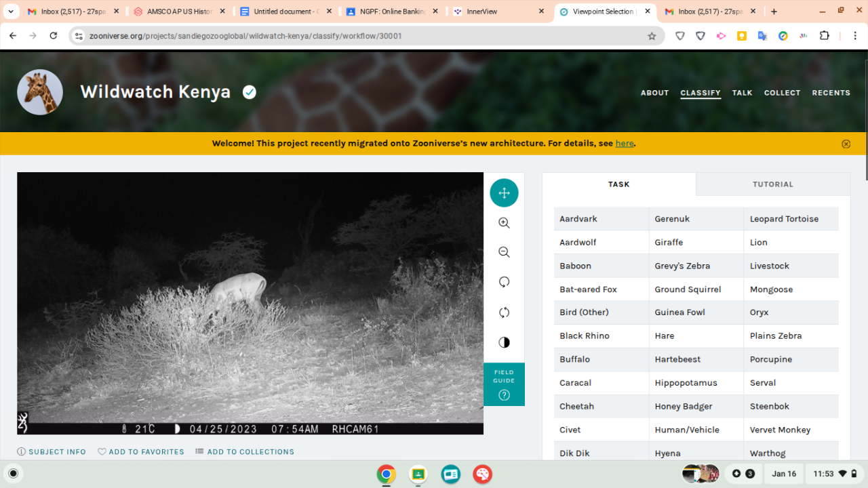
Task: Select Lion from species list
Action: click(x=791, y=243)
